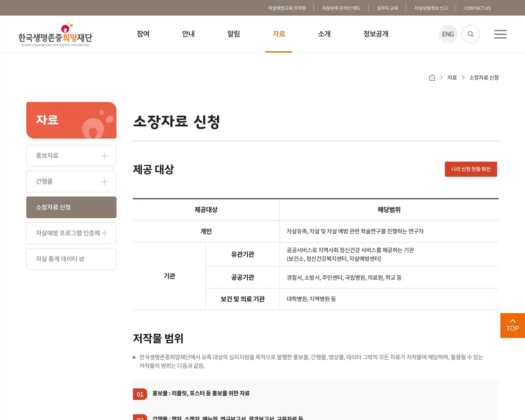Open the 알림 navigation menu
Image resolution: width=525 pixels, height=420 pixels.
(233, 34)
